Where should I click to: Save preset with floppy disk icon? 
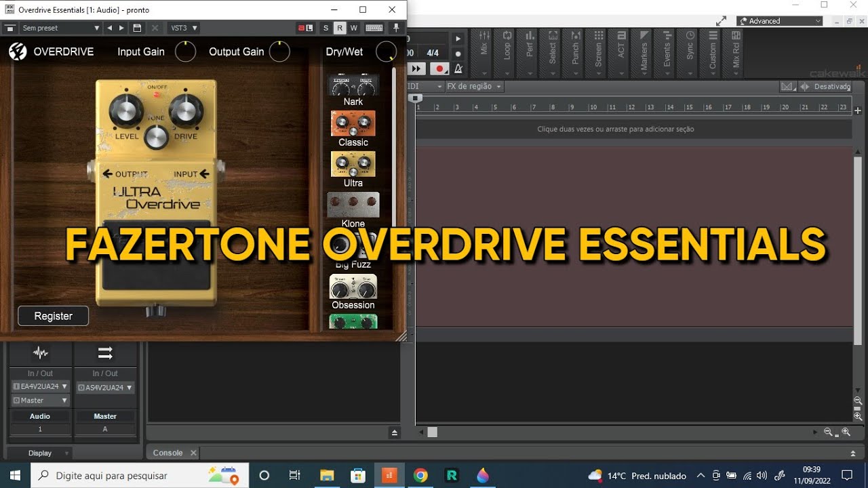(x=137, y=28)
